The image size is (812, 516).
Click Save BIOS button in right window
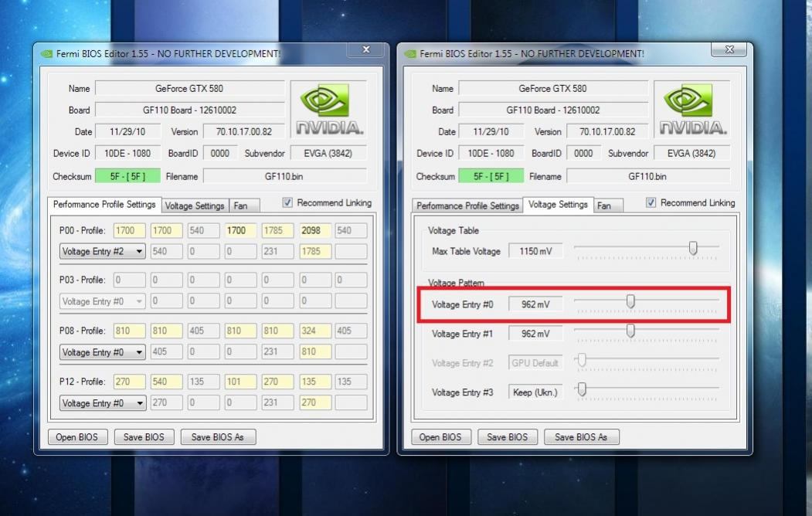pyautogui.click(x=508, y=436)
